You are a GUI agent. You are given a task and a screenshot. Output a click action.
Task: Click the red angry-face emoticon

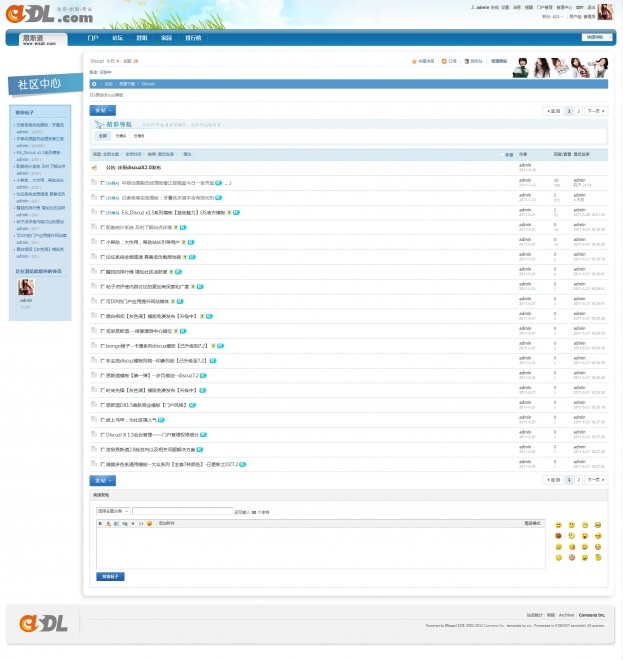559,536
